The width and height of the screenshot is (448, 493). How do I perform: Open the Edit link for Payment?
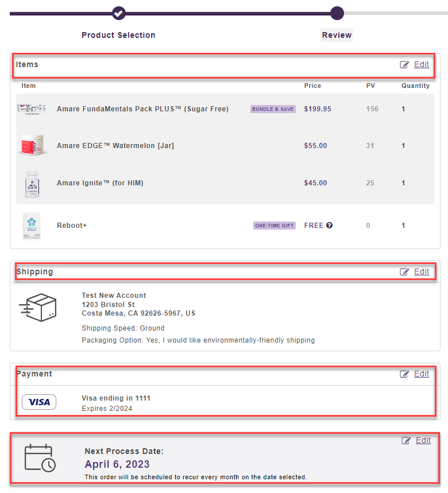point(422,374)
